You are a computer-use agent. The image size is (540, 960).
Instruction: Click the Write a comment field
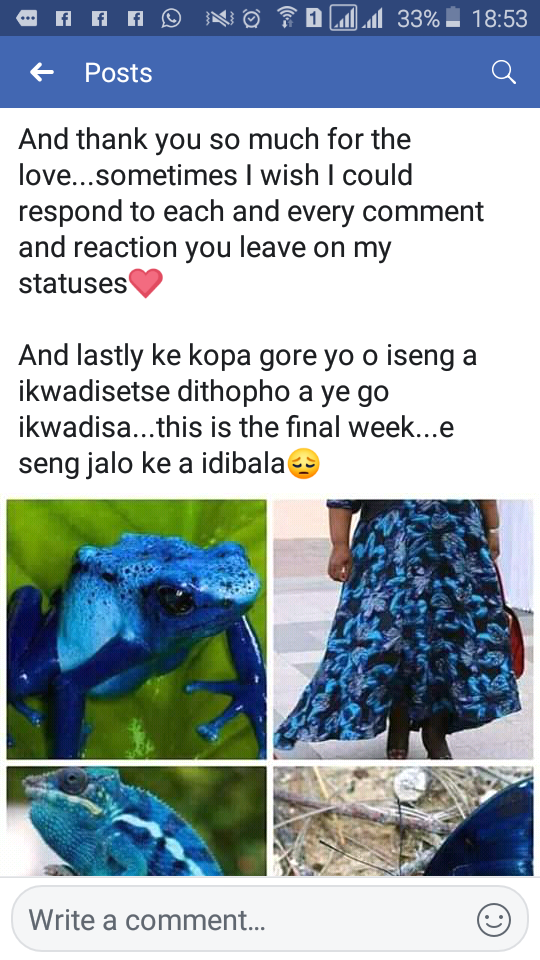coord(269,920)
